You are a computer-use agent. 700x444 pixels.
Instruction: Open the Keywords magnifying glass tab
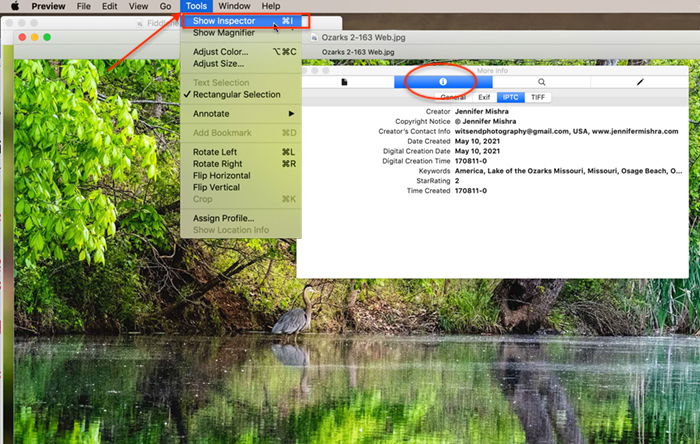[541, 81]
